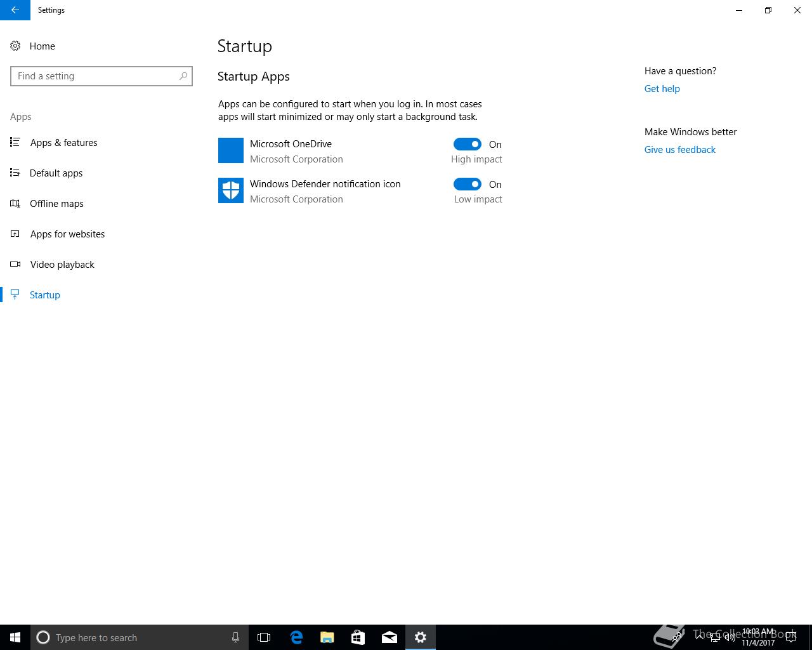Click the Startup Apps heading

[253, 76]
